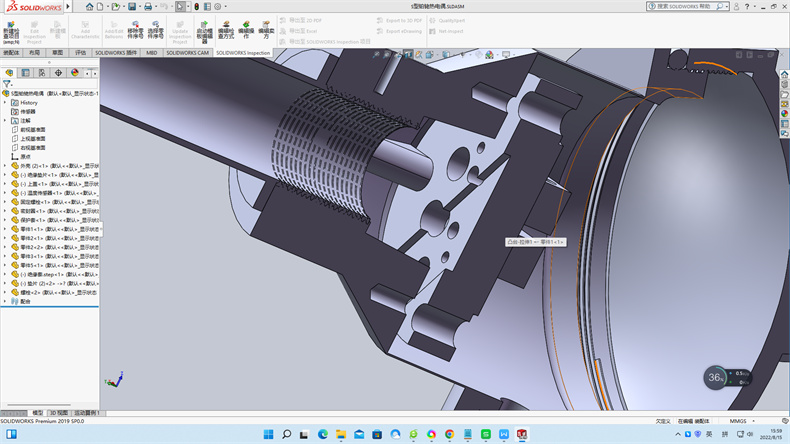Viewport: 790px width, 444px height.
Task: Open the ConfigurationManager tab icon
Action: [x=42, y=73]
